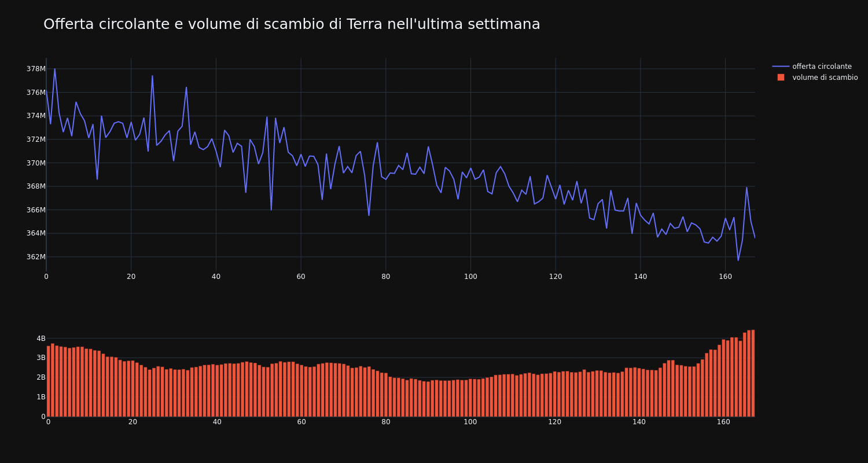Viewport: 868px width, 463px height.
Task: Click the 2B label on volume chart
Action: click(41, 377)
